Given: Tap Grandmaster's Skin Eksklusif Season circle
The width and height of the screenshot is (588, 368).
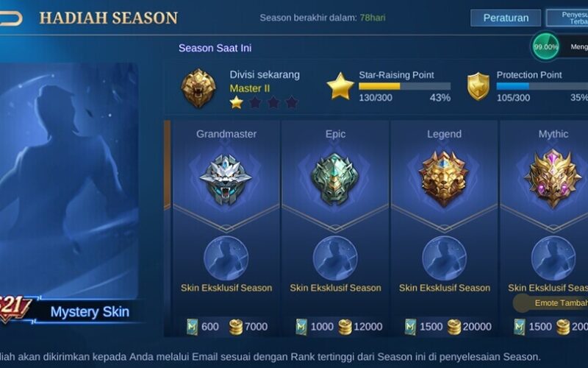Looking at the screenshot, I should point(226,258).
